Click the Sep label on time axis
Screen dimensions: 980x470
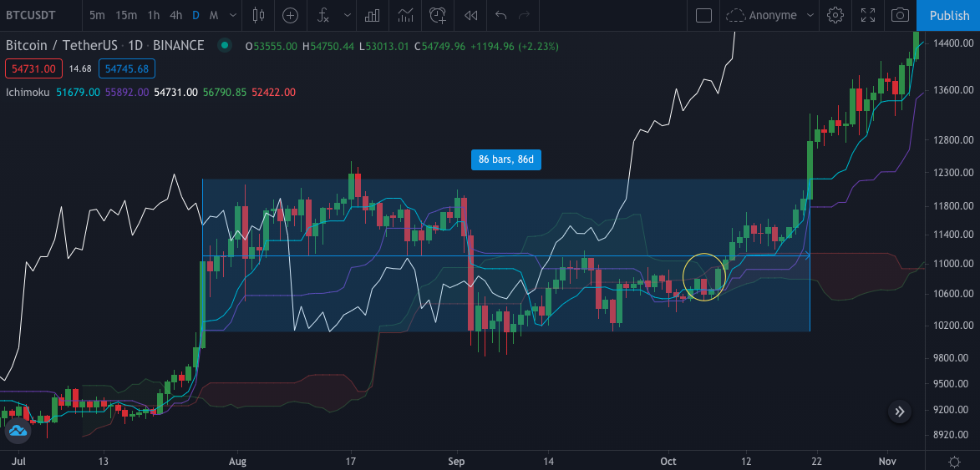tap(458, 462)
